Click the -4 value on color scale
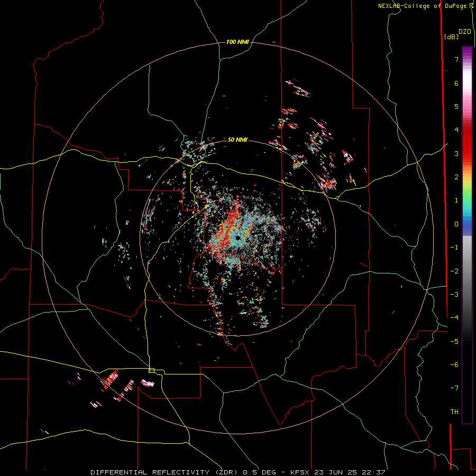The width and height of the screenshot is (476, 476). 454,318
